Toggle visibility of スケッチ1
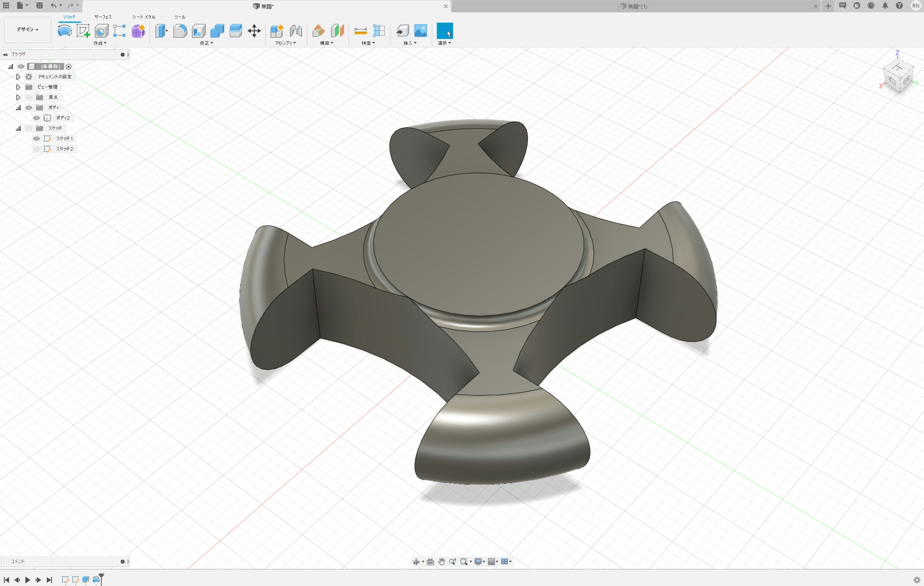The image size is (924, 586). click(36, 139)
